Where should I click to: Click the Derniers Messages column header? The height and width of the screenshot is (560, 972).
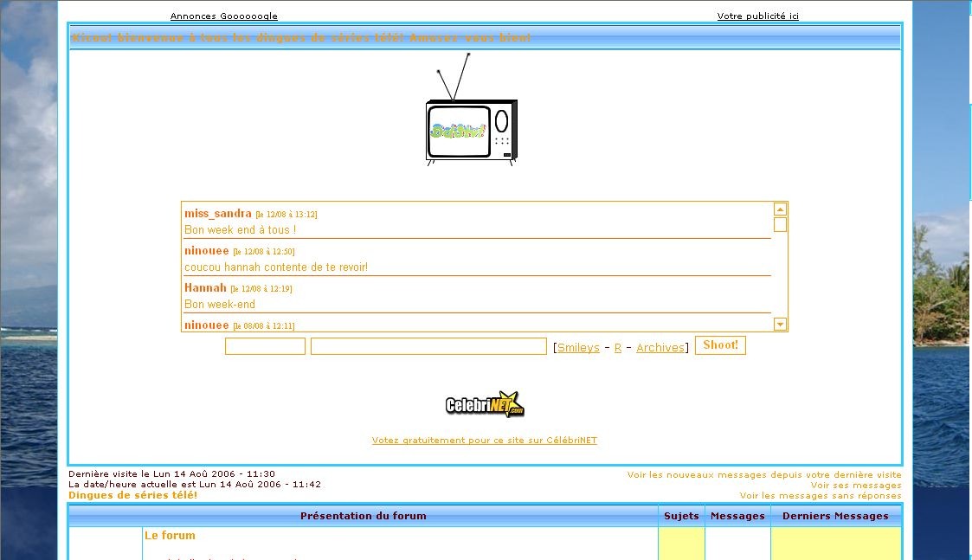[835, 516]
